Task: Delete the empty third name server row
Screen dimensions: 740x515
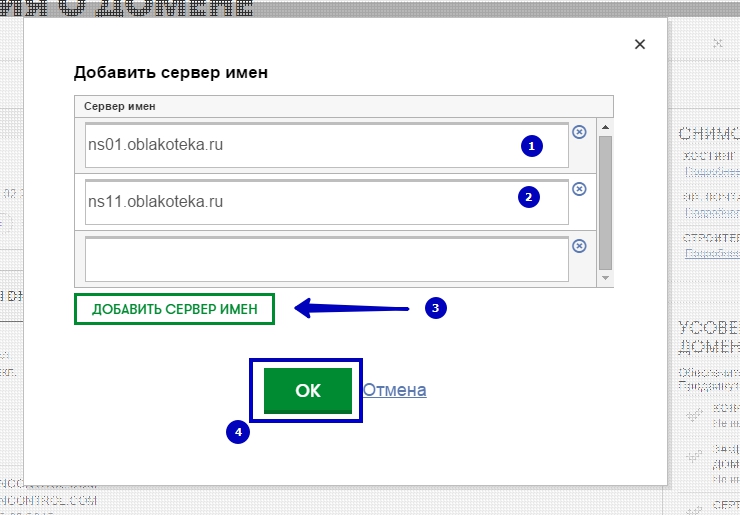Action: pyautogui.click(x=579, y=246)
